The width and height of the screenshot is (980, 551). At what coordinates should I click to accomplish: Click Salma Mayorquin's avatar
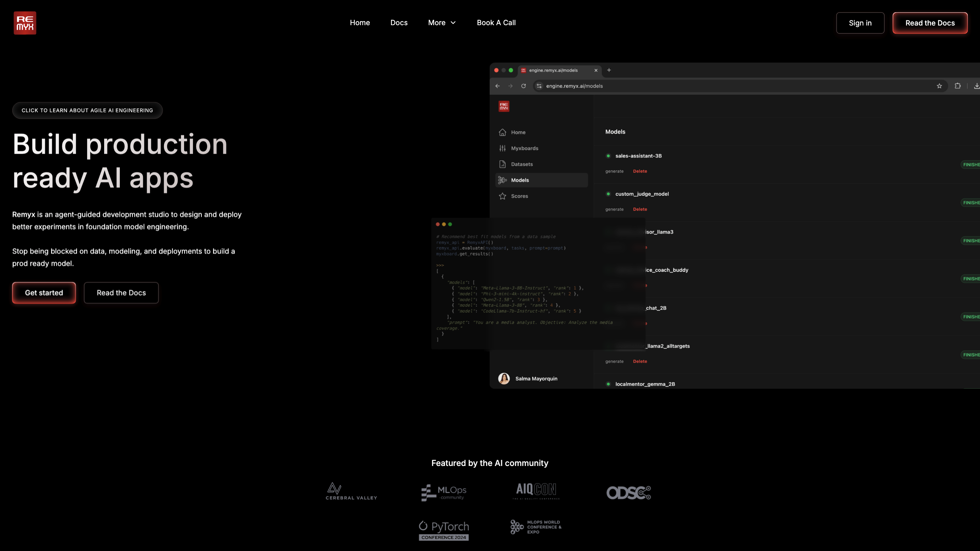coord(504,378)
